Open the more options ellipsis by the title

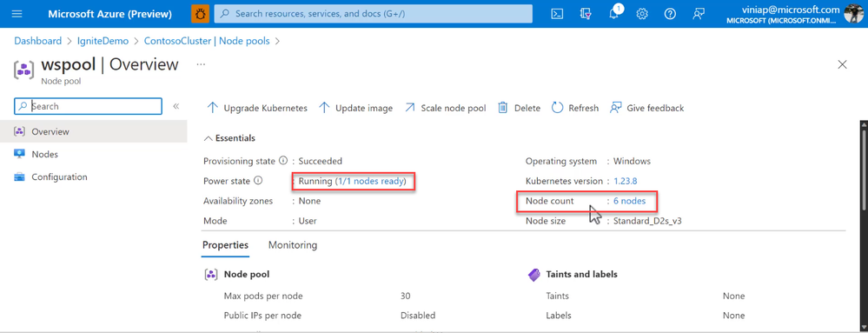(201, 64)
